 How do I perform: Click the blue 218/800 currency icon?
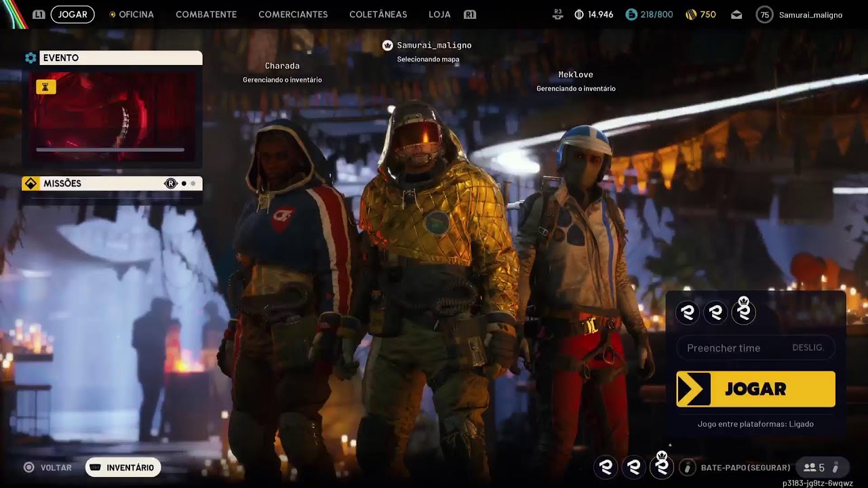pos(631,14)
